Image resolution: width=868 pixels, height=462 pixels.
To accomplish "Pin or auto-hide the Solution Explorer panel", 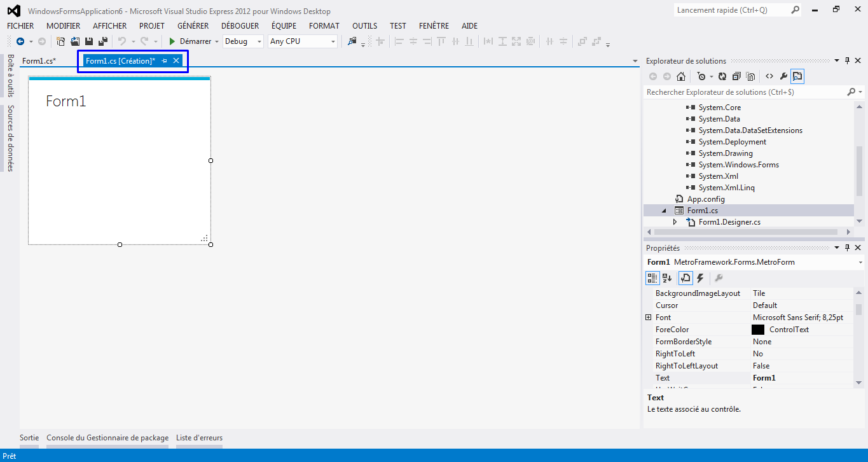I will click(847, 61).
